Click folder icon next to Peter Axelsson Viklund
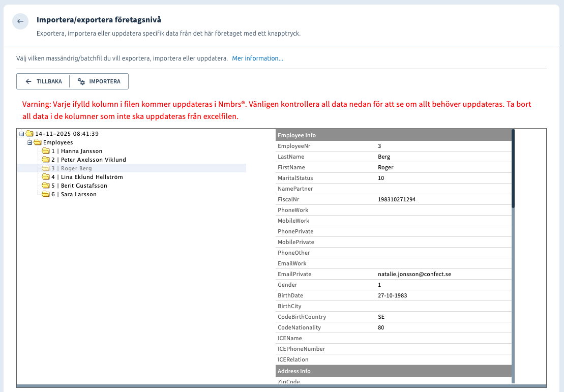564x392 pixels. tap(46, 160)
